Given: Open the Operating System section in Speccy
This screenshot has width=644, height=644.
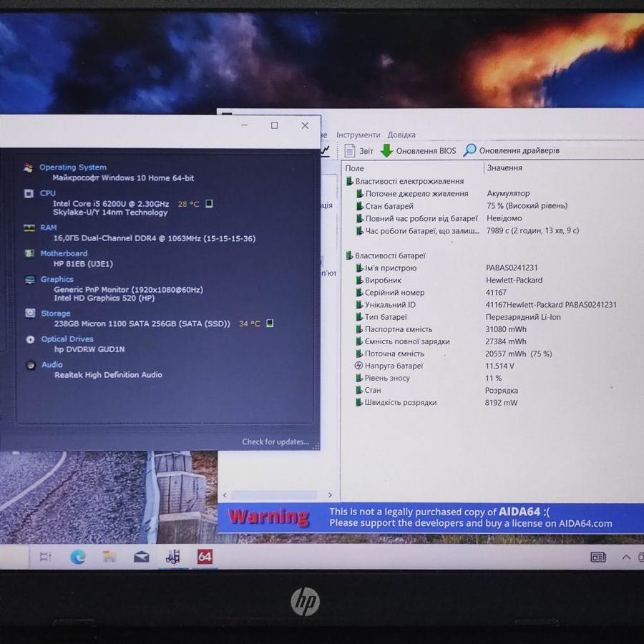Looking at the screenshot, I should (x=73, y=167).
